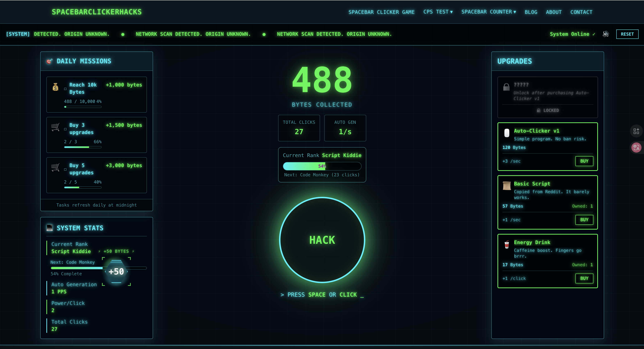Select the SPACEBAR CLICKER GAME menu item
The image size is (644, 349).
(382, 12)
